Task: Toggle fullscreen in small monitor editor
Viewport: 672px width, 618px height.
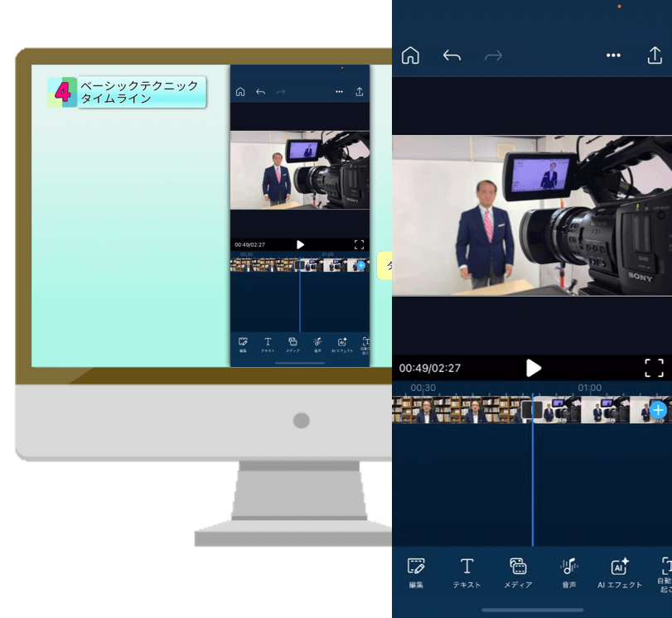Action: click(359, 244)
